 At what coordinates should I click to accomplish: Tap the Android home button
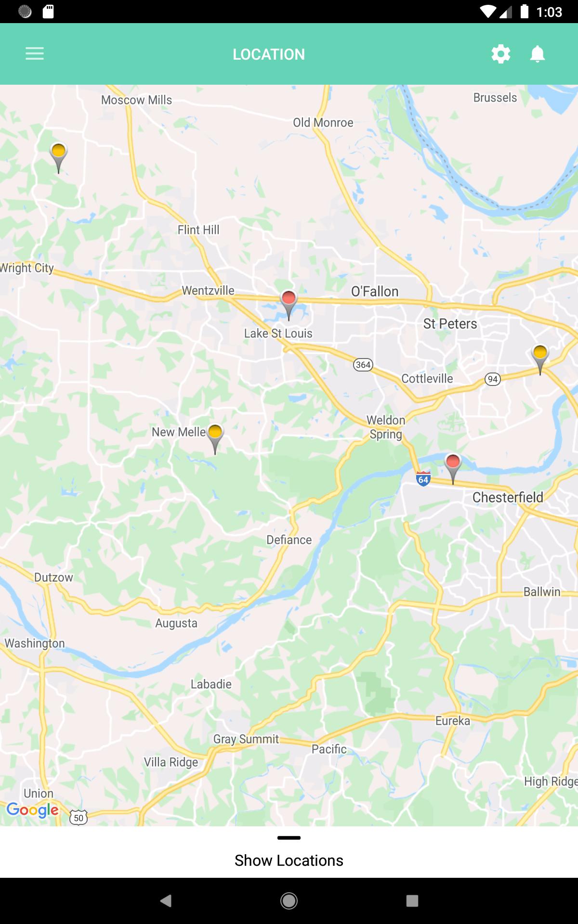[x=289, y=900]
